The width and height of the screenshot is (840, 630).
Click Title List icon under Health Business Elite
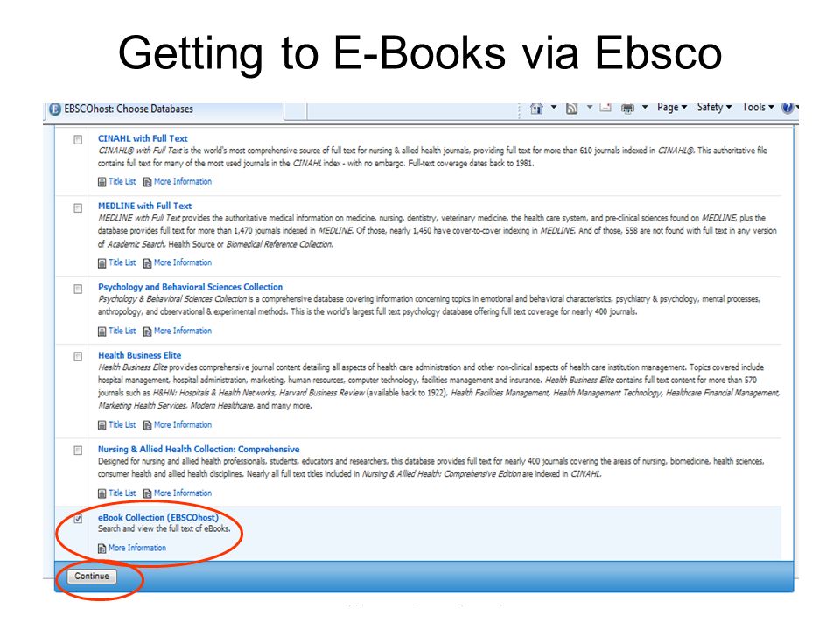(x=101, y=425)
